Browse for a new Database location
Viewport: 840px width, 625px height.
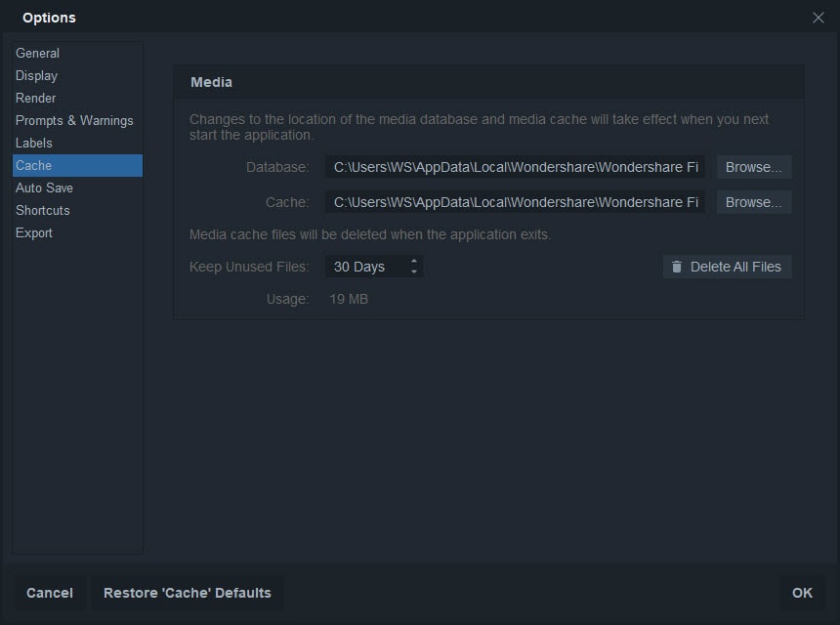(754, 167)
